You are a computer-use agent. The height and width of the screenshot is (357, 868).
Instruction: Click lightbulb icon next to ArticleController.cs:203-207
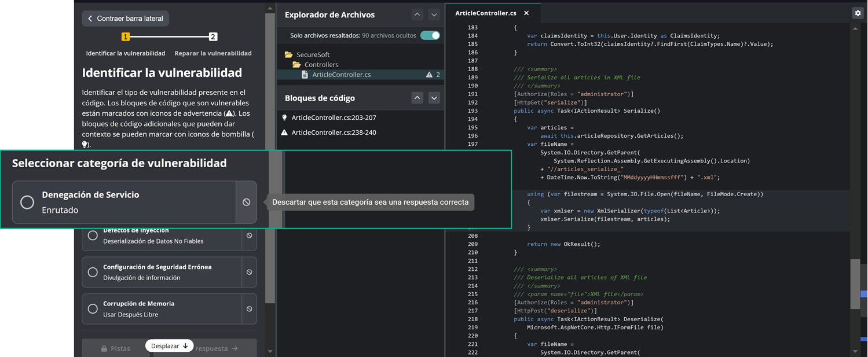(284, 117)
